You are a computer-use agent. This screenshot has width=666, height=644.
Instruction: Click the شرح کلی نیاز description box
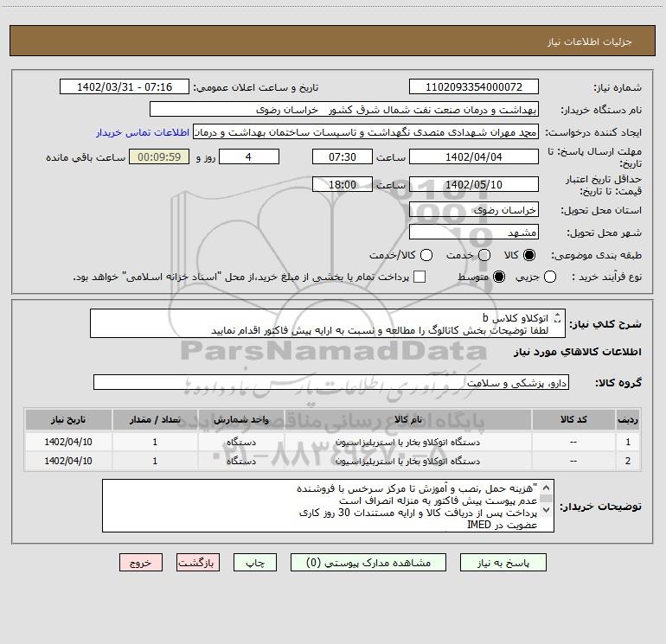[328, 323]
